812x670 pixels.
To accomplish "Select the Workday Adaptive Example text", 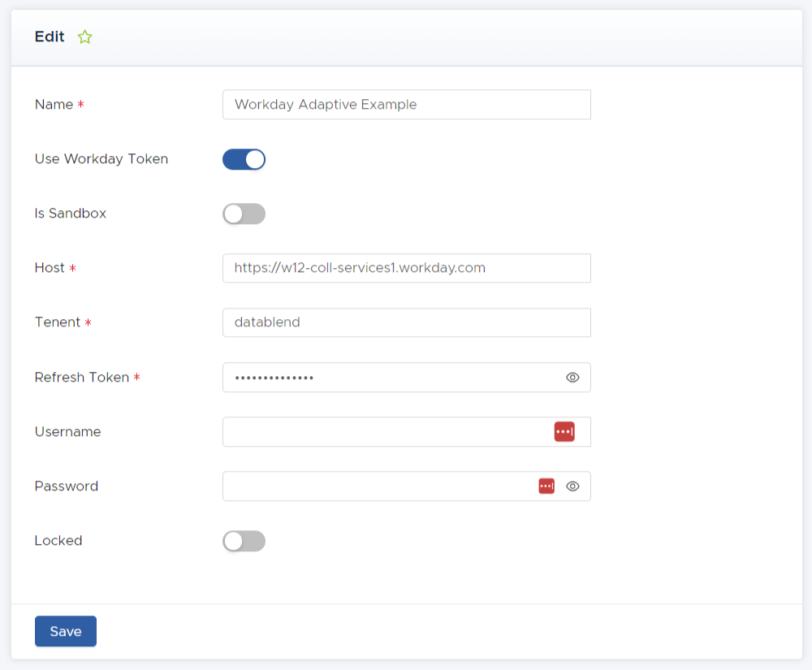I will 326,104.
